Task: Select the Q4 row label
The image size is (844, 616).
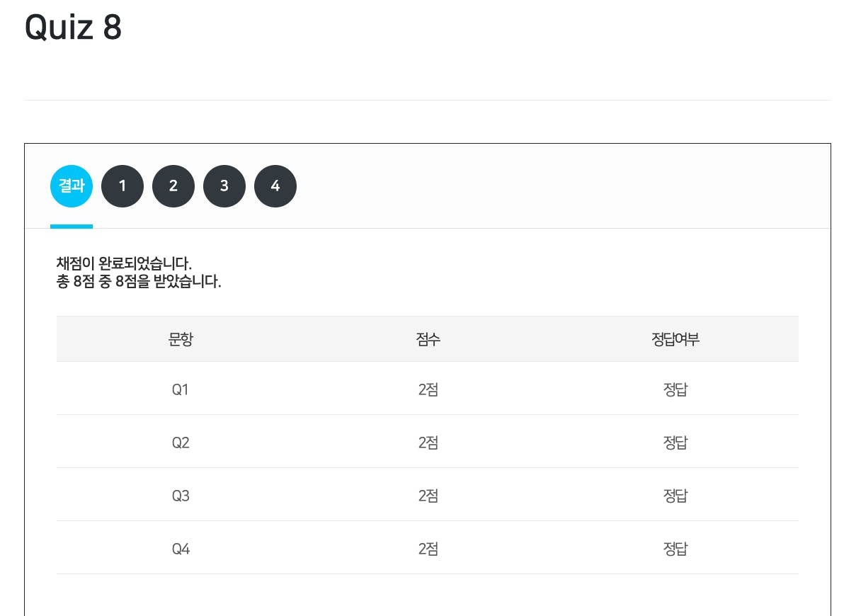Action: [181, 549]
